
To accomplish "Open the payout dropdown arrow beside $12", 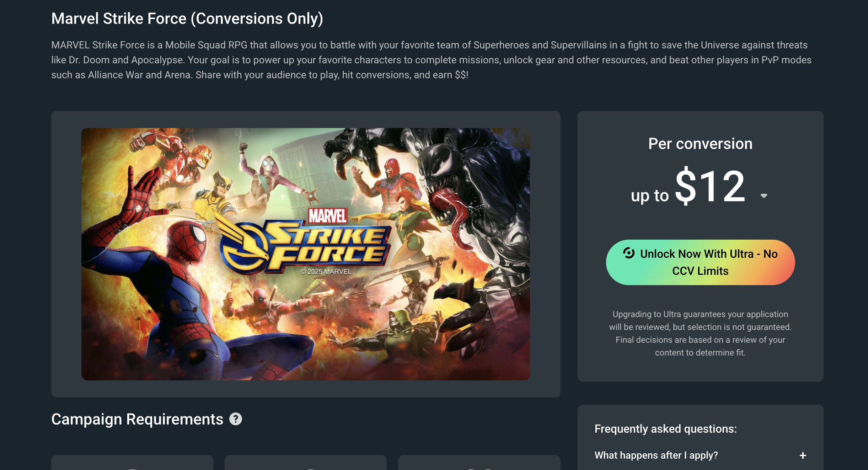I will click(x=764, y=196).
